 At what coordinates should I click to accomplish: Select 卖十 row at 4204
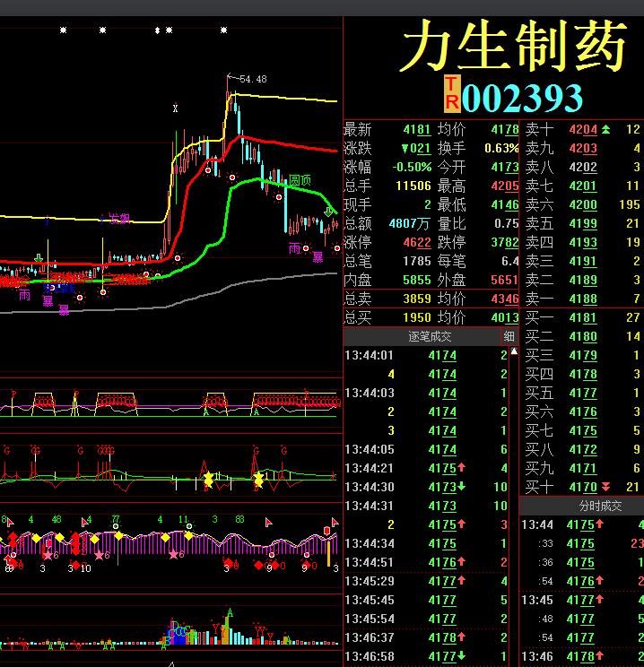point(582,130)
